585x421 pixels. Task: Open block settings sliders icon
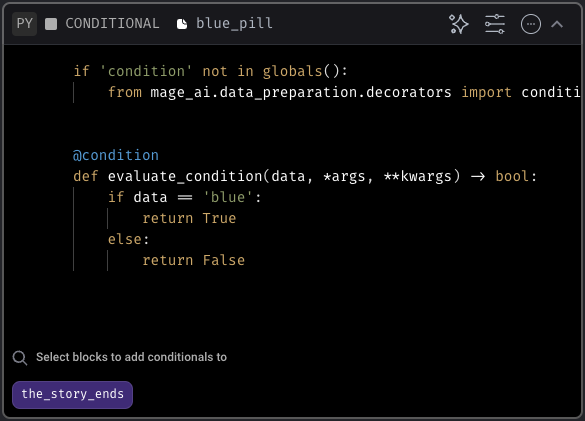point(495,24)
